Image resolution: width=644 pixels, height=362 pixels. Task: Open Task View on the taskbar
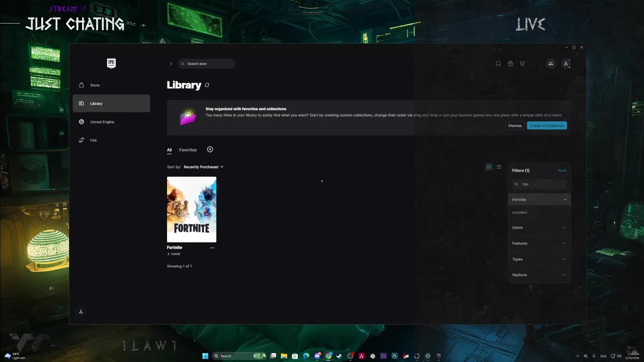click(x=273, y=356)
